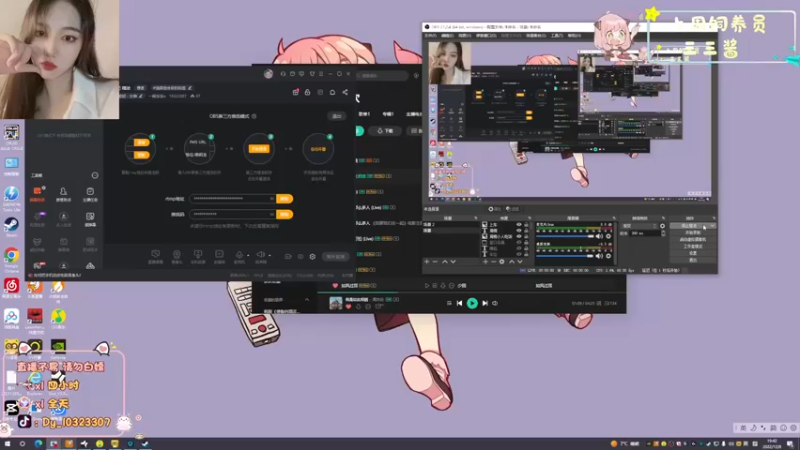Skip to the previous track in music player

(459, 303)
